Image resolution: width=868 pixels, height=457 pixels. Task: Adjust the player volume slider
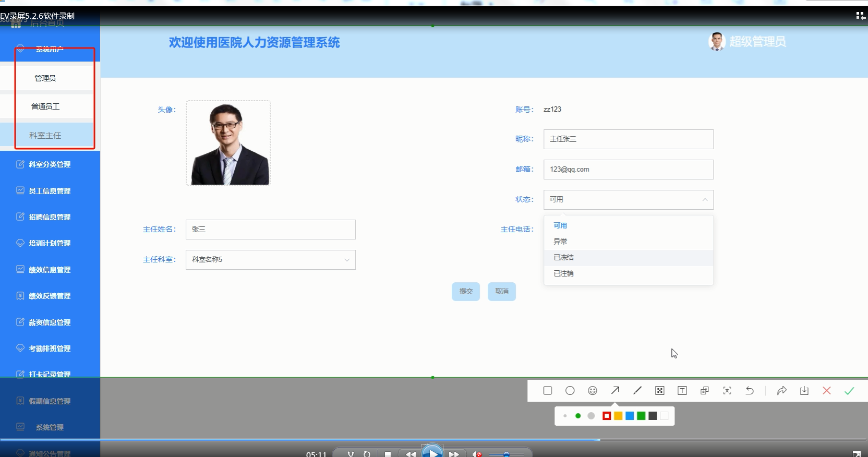coord(506,454)
